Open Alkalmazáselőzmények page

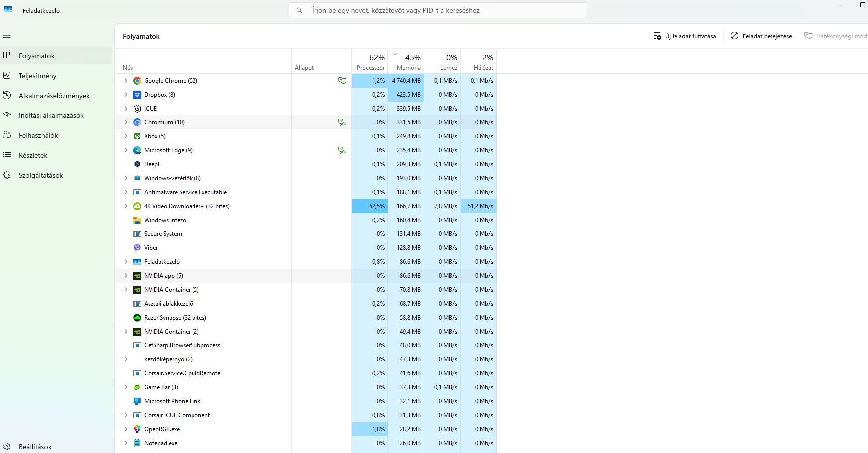[x=56, y=96]
